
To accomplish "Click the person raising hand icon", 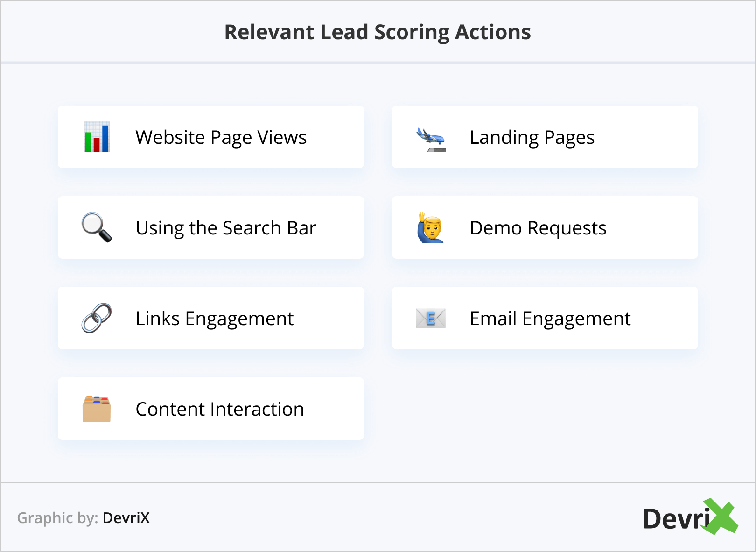I will pyautogui.click(x=430, y=227).
